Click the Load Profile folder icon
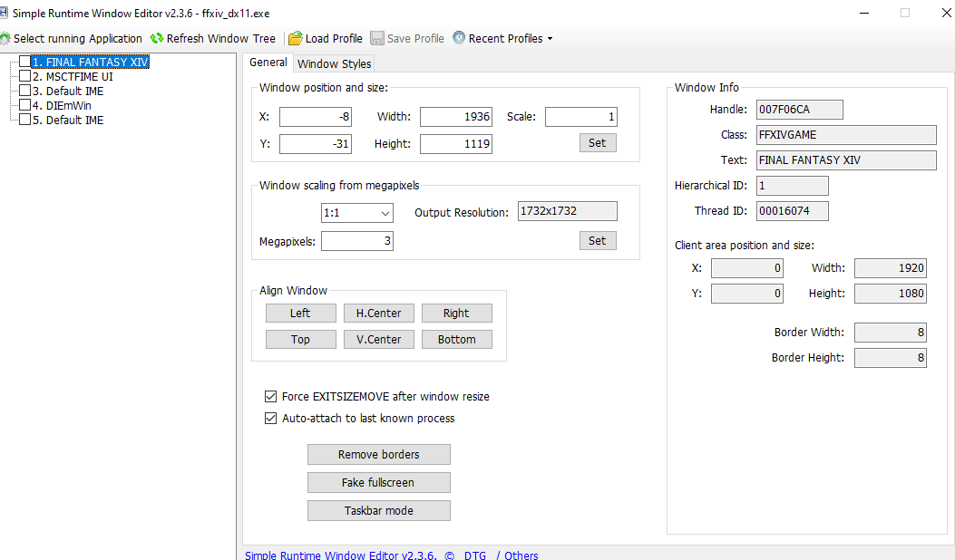The image size is (955, 560). point(296,38)
